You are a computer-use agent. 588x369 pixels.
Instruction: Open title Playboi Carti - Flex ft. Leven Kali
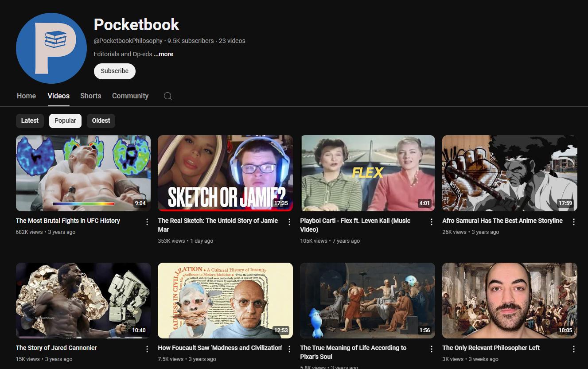(x=355, y=225)
